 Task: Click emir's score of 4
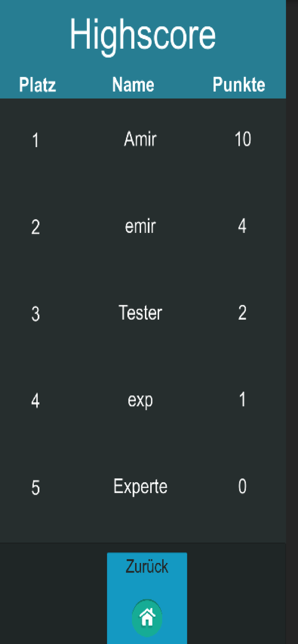pos(242,226)
